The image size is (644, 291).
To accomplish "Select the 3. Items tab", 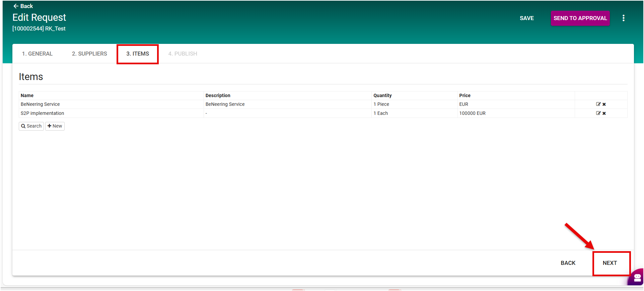I will [x=138, y=54].
